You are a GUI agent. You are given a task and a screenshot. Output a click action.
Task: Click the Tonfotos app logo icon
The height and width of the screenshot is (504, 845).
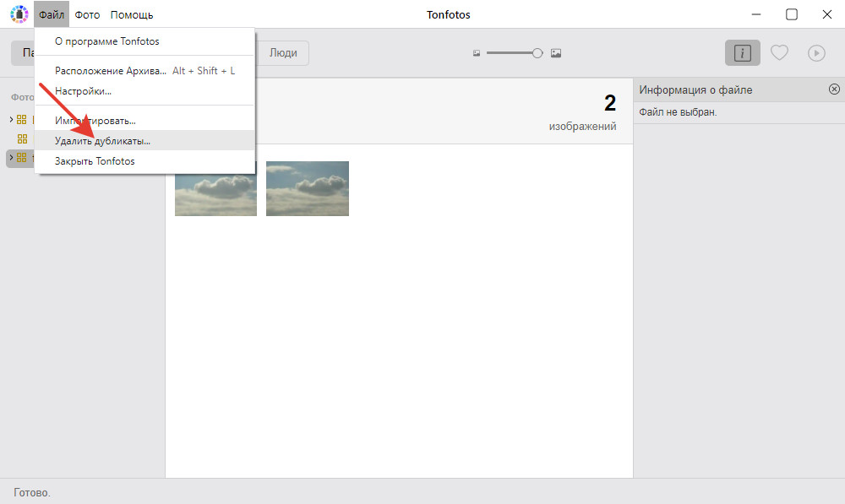19,14
